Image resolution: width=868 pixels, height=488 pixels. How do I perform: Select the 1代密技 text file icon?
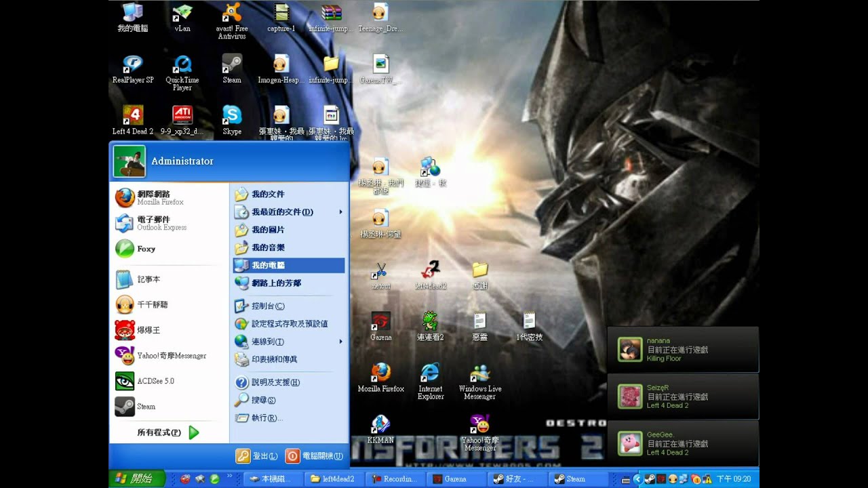point(530,327)
